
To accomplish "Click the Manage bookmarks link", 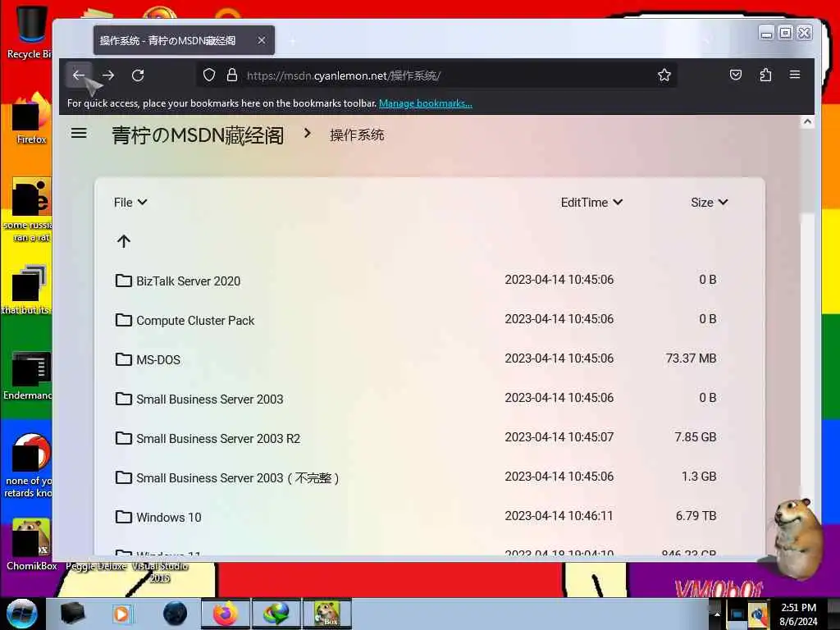I will 426,103.
